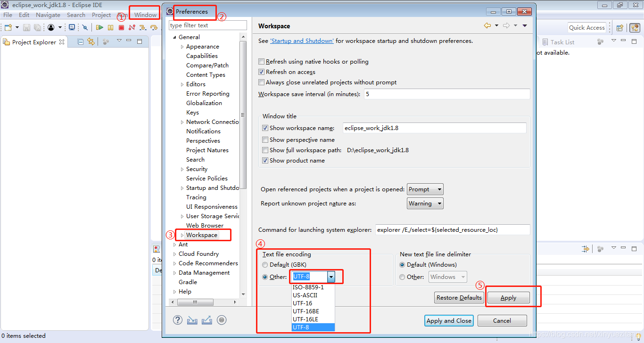The height and width of the screenshot is (343, 644).
Task: Expand the Cloud Foundry tree node
Action: pyautogui.click(x=174, y=254)
